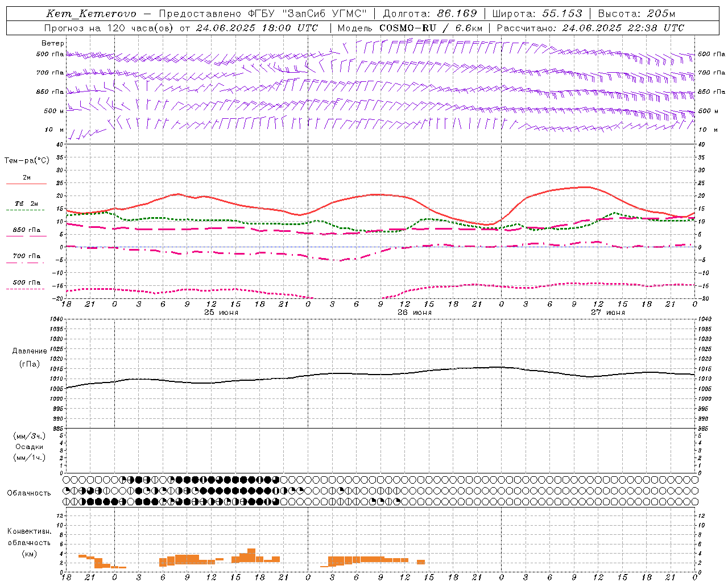
Task: Click the (гПа) unit label under Давление
Action: point(30,364)
